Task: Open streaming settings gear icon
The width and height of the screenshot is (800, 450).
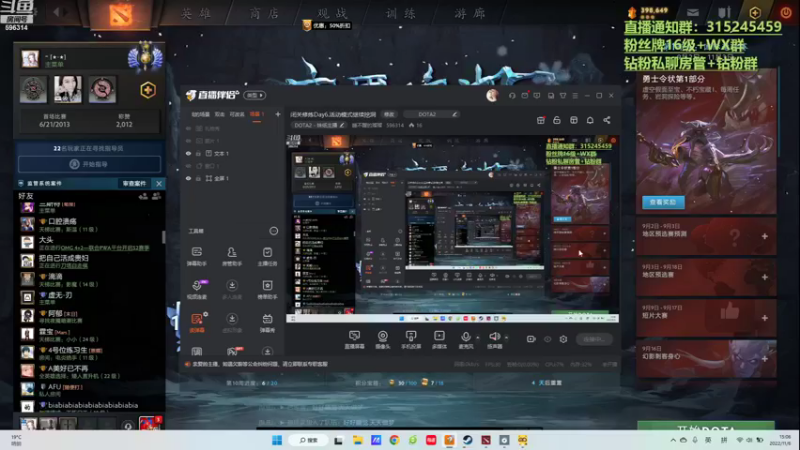Action: coord(563,339)
